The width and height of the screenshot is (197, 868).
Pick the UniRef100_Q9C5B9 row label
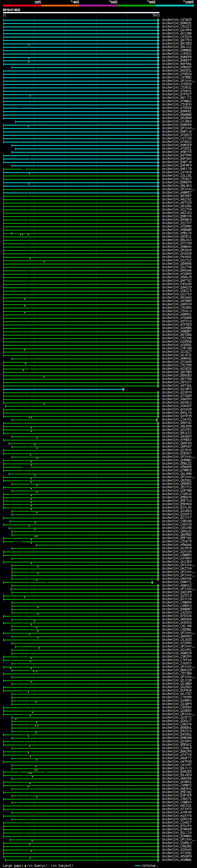point(177,372)
